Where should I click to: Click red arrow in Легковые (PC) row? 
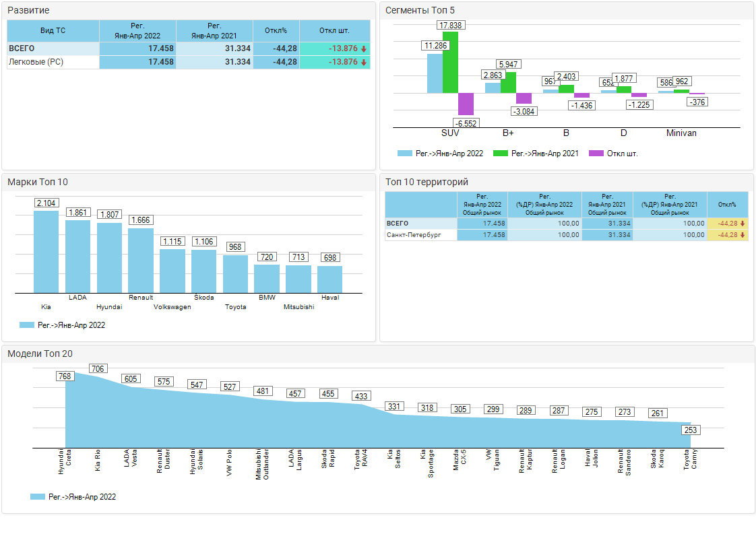pos(364,62)
